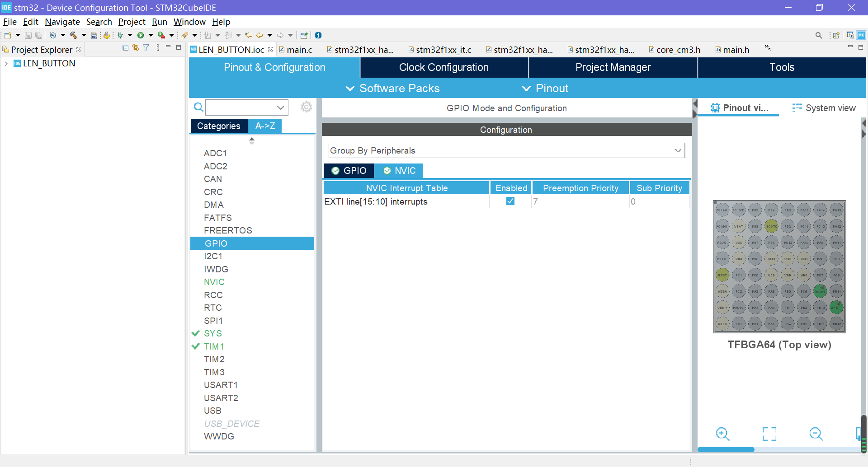
Task: Open the Group By Peripherals dropdown
Action: [678, 150]
